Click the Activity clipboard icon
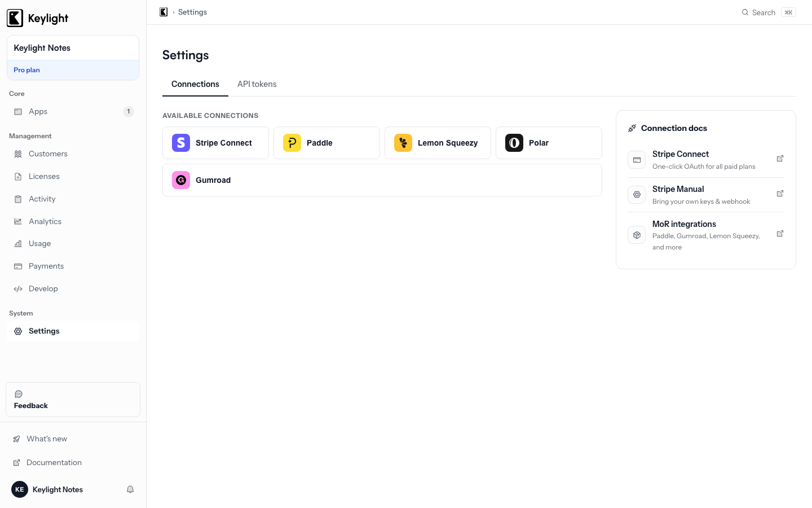 [18, 199]
